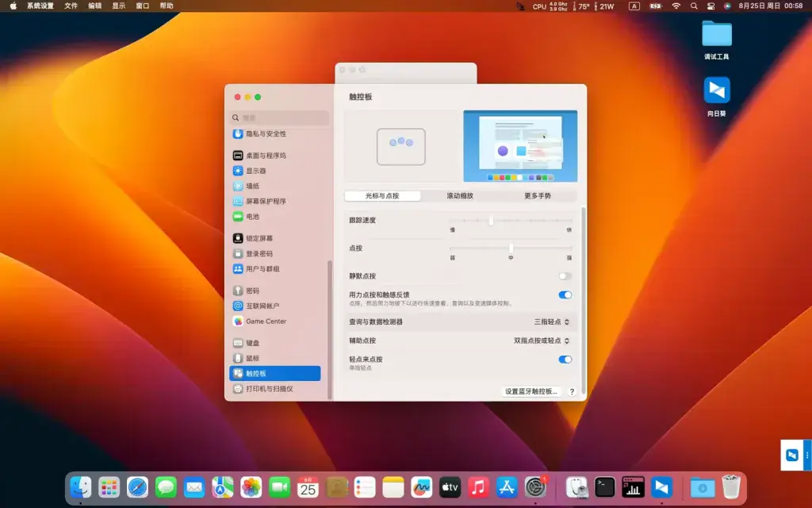The image size is (812, 508).
Task: Open the 帮助 menu
Action: click(x=167, y=6)
